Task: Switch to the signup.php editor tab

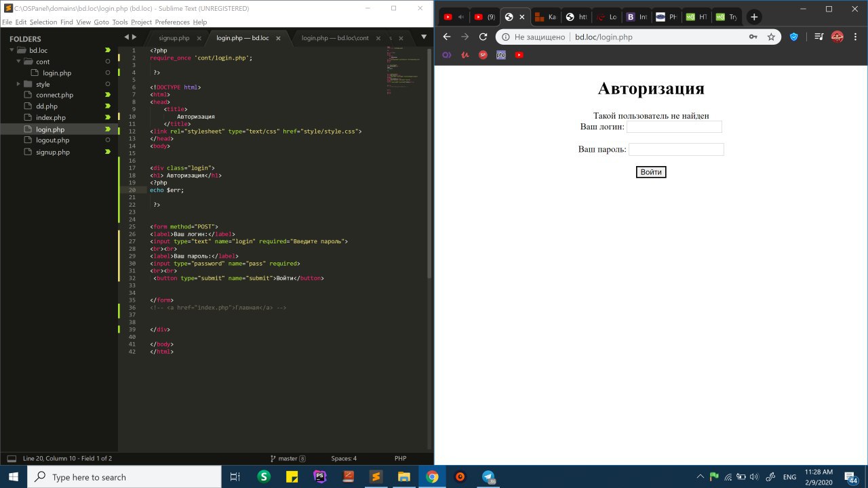Action: (x=174, y=38)
